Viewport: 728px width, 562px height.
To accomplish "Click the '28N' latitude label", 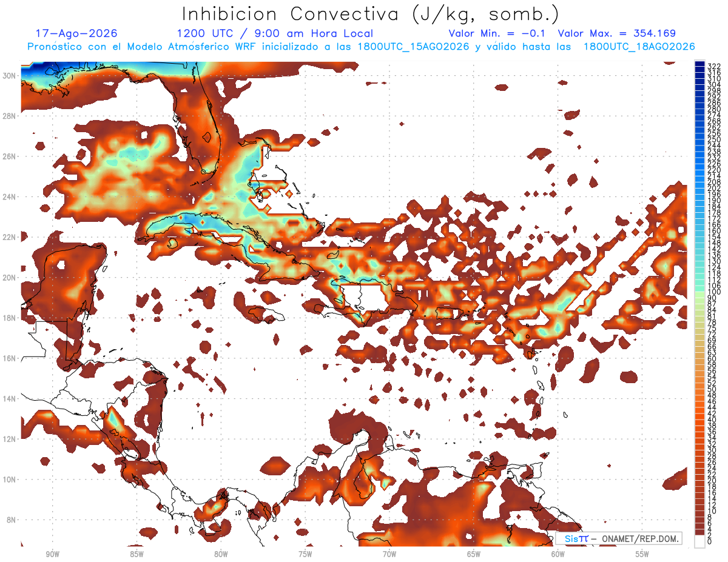I will click(10, 116).
